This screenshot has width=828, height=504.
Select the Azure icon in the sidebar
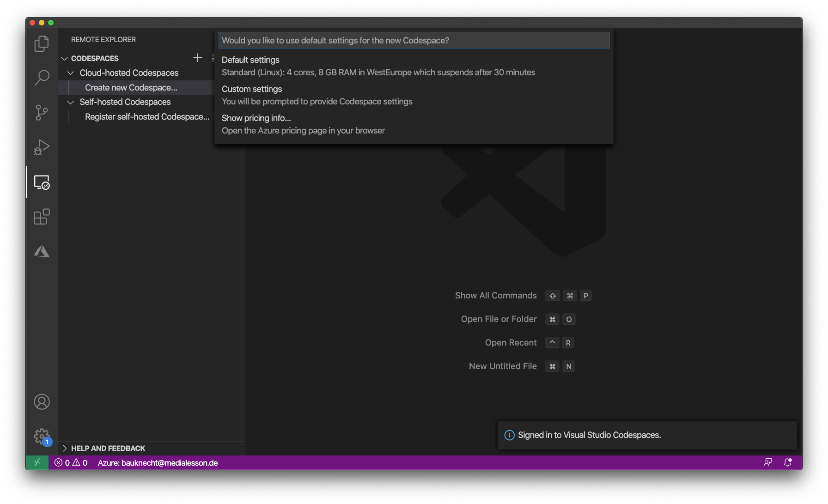42,252
